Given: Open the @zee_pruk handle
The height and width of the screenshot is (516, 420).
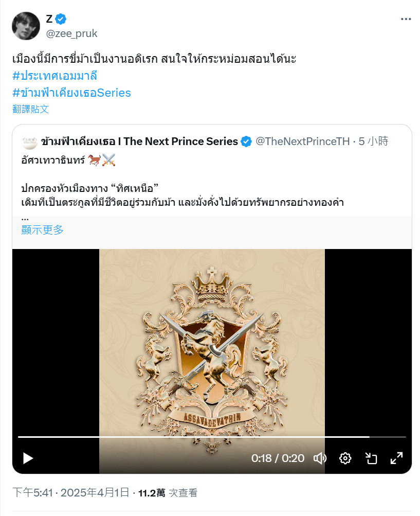Looking at the screenshot, I should pyautogui.click(x=71, y=33).
